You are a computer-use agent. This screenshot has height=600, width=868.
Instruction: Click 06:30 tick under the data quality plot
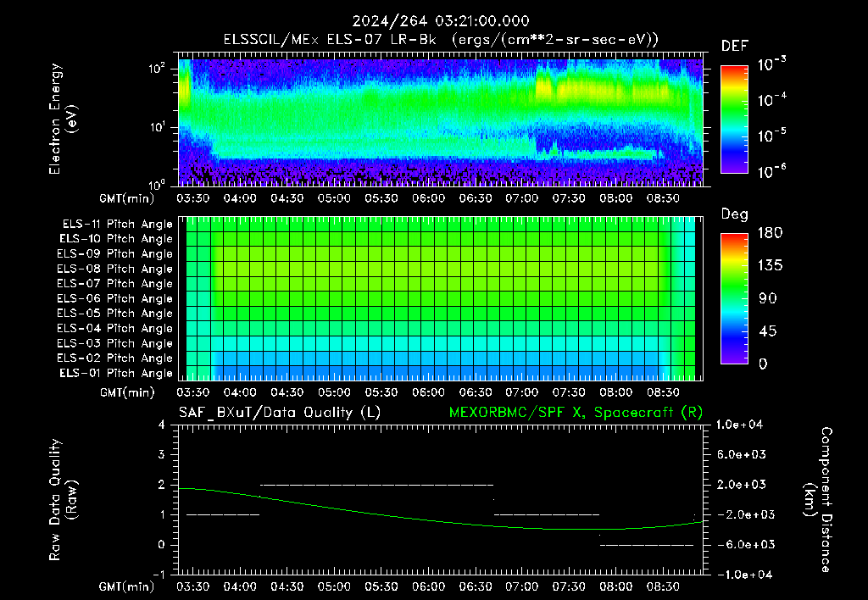coord(475,586)
